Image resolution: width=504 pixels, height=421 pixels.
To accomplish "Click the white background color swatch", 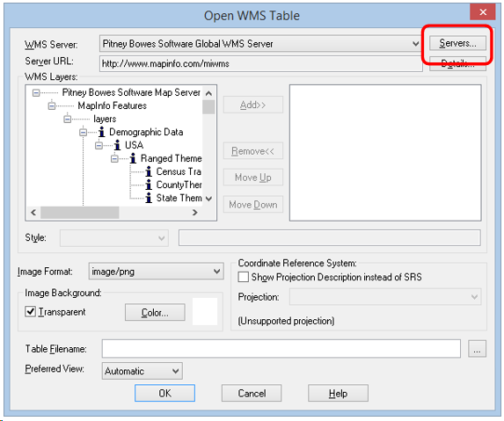I will [x=205, y=311].
